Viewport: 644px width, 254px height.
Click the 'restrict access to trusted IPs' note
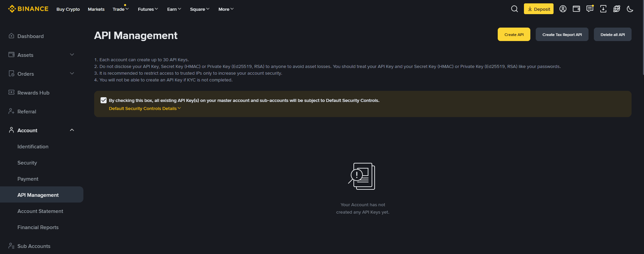[x=188, y=73]
